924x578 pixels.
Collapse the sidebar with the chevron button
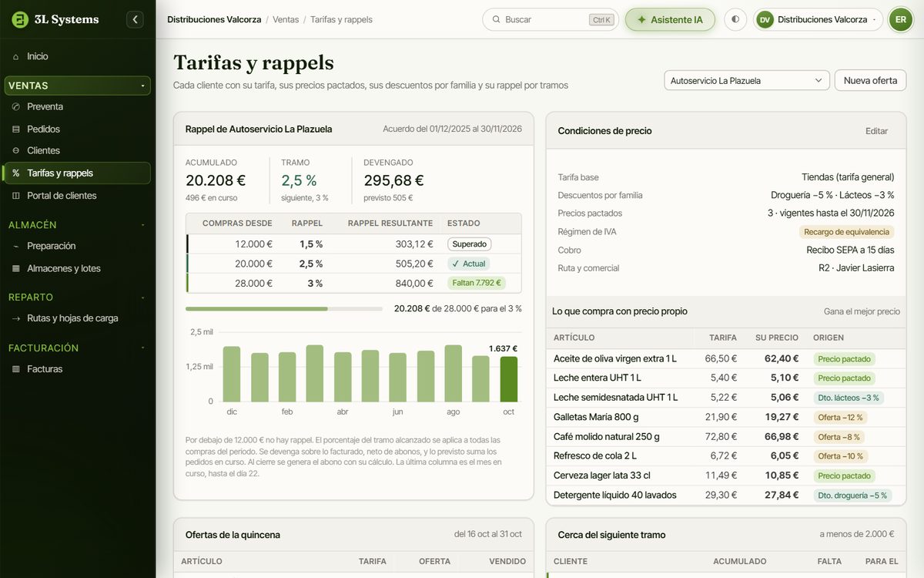(135, 19)
